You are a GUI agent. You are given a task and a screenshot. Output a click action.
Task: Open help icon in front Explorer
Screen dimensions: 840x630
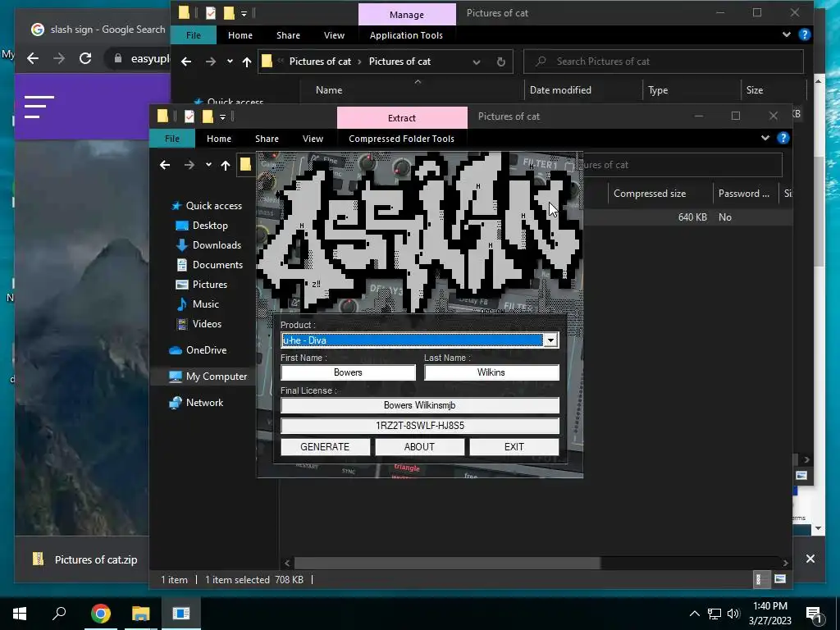coord(783,138)
